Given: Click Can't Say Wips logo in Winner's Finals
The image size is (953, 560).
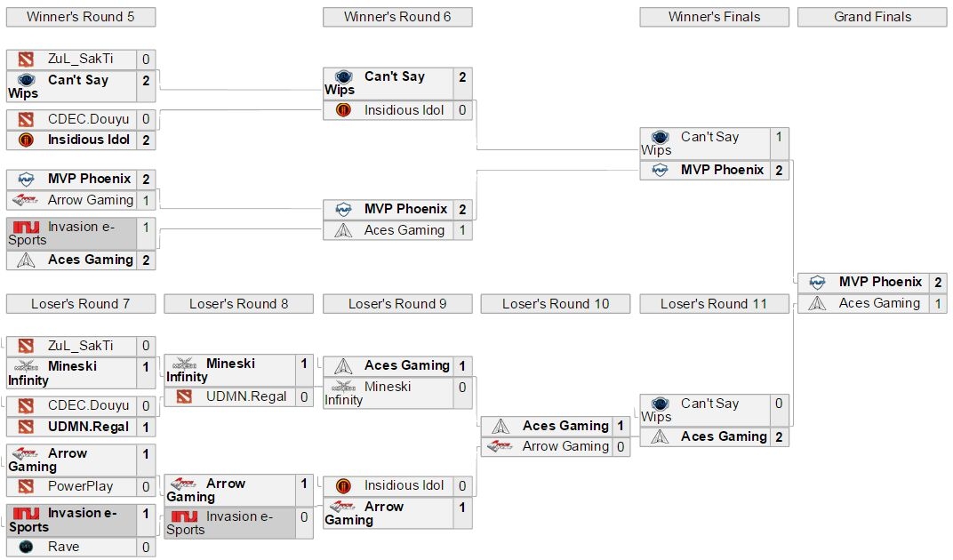Looking at the screenshot, I should tap(660, 137).
